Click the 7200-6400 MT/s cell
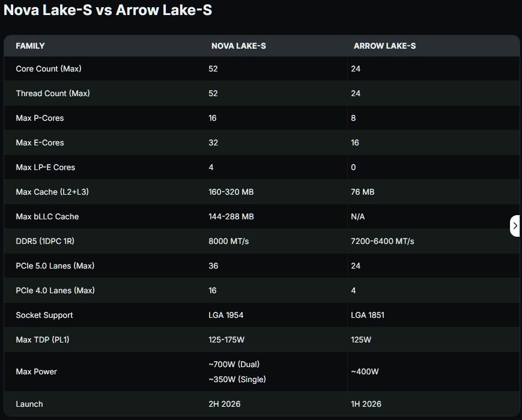The image size is (522, 420). (383, 241)
